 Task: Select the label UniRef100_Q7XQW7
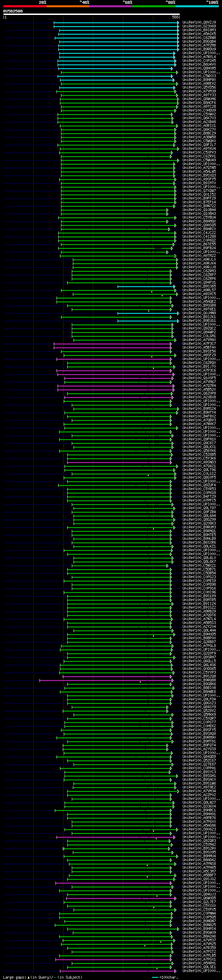pyautogui.click(x=199, y=191)
